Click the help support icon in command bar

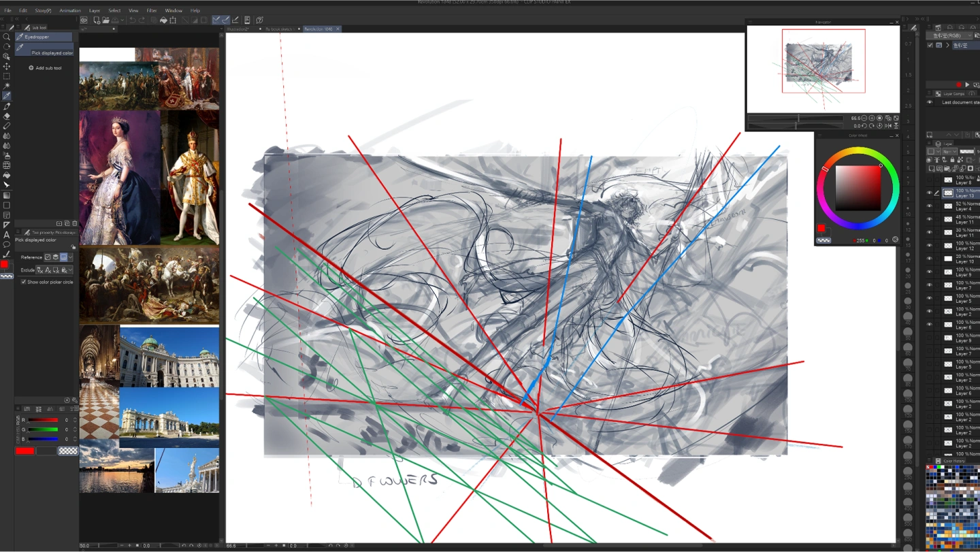(x=259, y=20)
